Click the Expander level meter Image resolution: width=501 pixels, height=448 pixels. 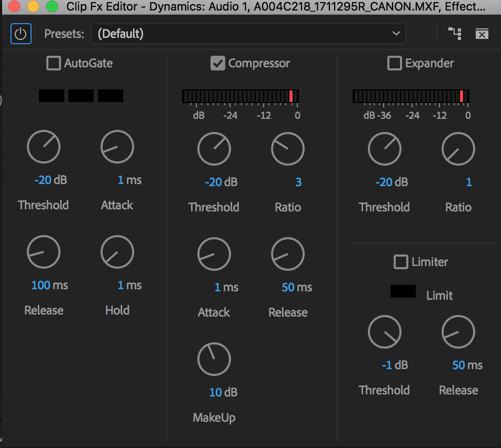[411, 96]
